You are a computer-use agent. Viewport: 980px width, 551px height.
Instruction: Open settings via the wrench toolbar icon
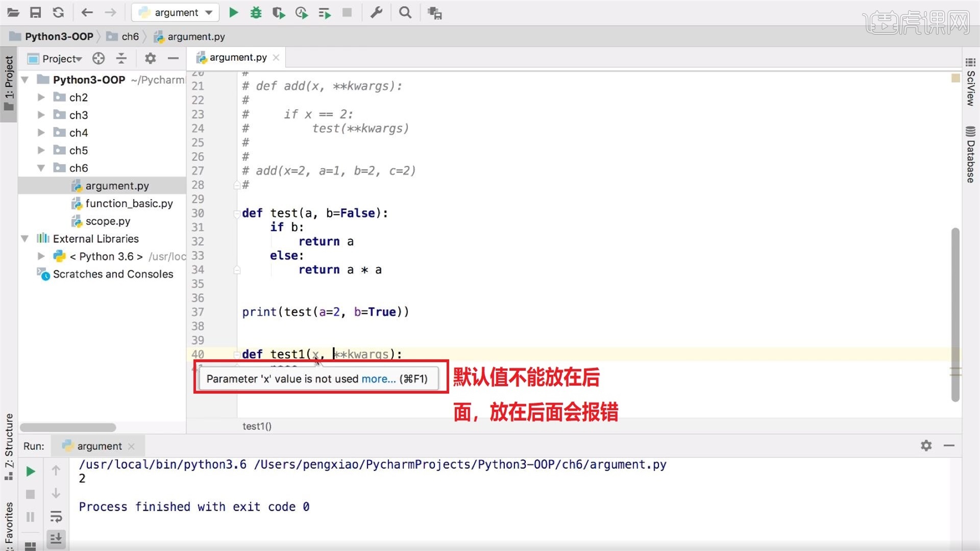377,12
